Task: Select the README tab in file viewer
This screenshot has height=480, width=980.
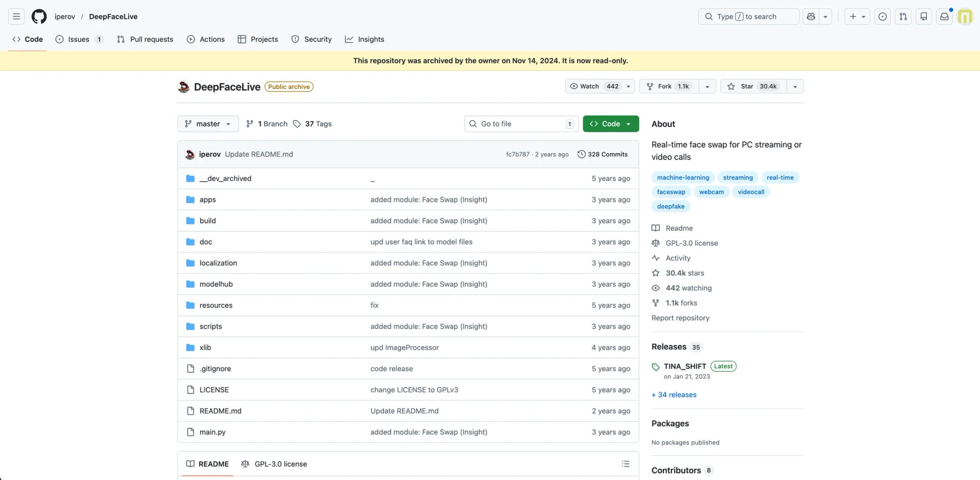Action: tap(208, 464)
